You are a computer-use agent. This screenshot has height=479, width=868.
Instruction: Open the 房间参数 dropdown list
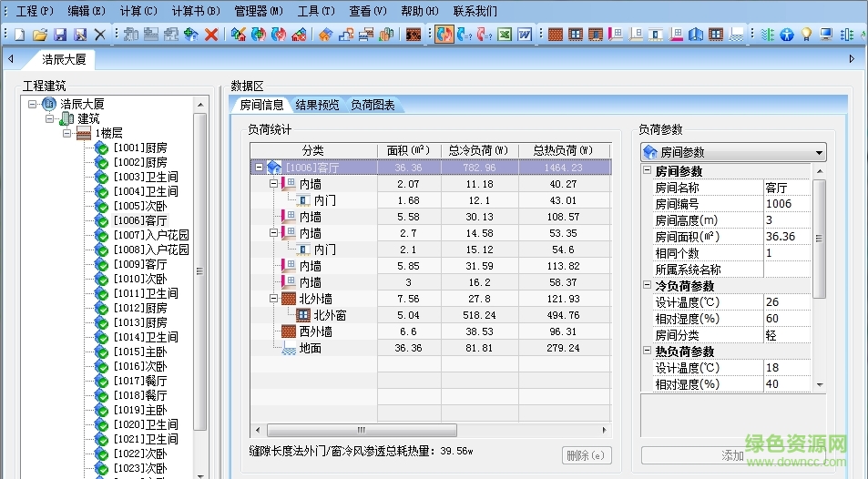click(x=820, y=152)
